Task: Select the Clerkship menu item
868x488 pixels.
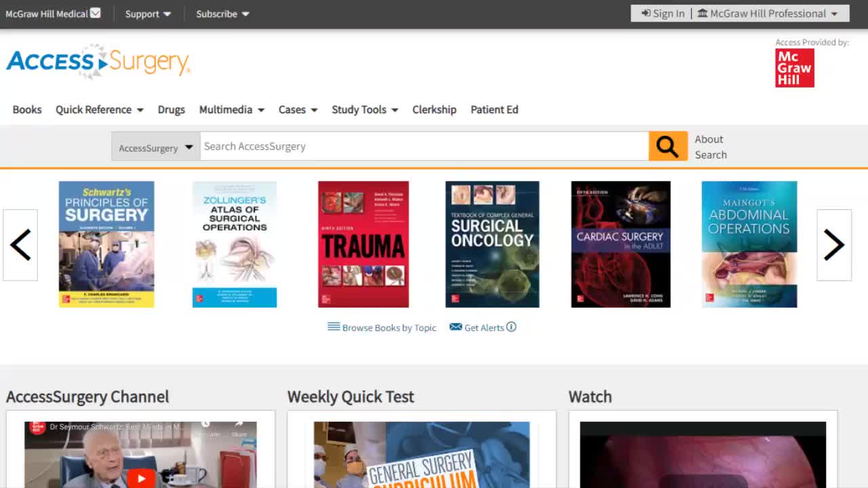Action: pos(434,109)
